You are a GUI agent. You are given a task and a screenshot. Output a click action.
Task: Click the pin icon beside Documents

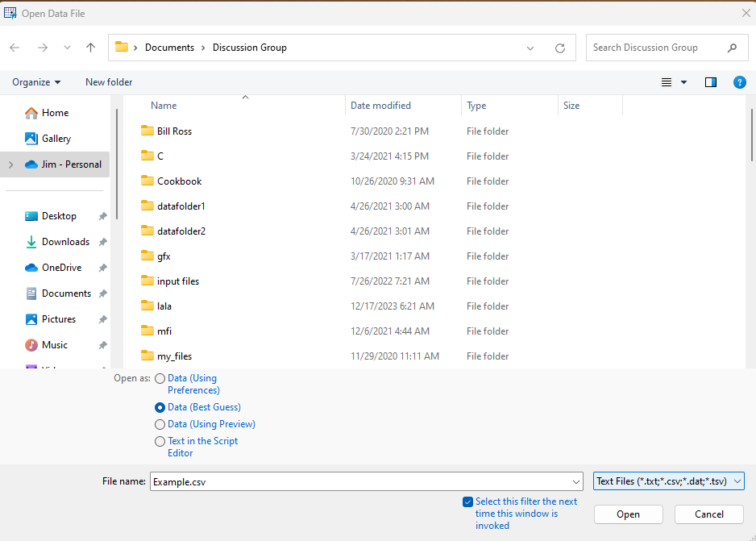point(102,293)
